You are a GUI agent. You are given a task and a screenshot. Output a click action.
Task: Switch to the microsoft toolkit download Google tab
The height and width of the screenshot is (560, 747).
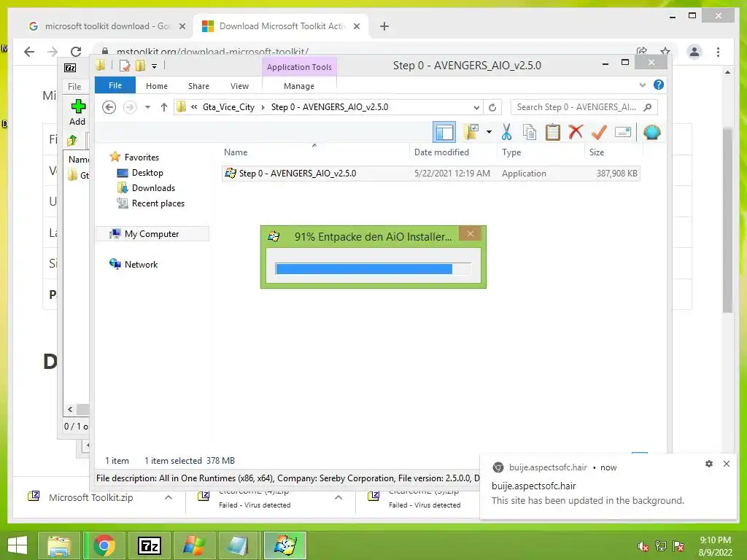pos(107,26)
